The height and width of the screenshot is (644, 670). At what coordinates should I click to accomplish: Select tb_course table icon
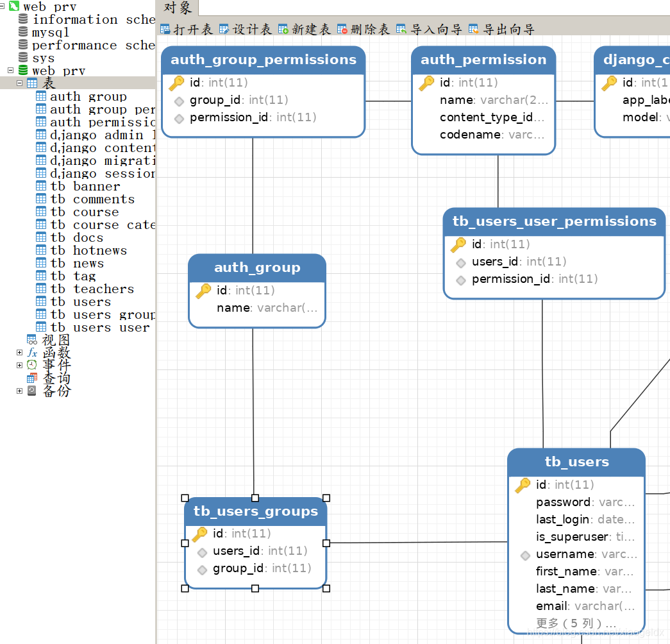[x=41, y=211]
